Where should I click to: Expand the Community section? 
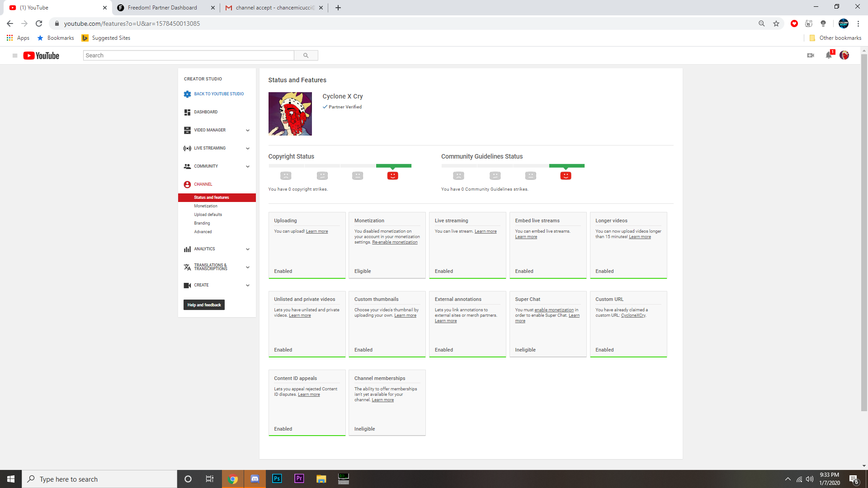coord(247,166)
